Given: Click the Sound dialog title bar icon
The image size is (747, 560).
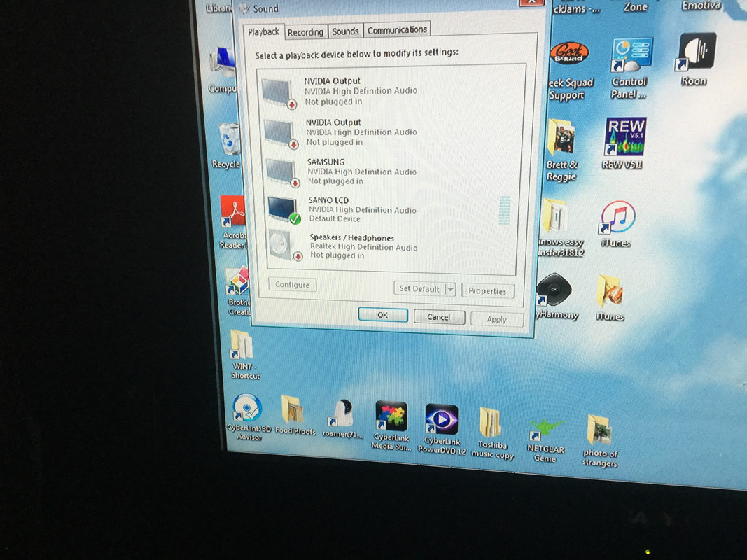Looking at the screenshot, I should point(244,8).
